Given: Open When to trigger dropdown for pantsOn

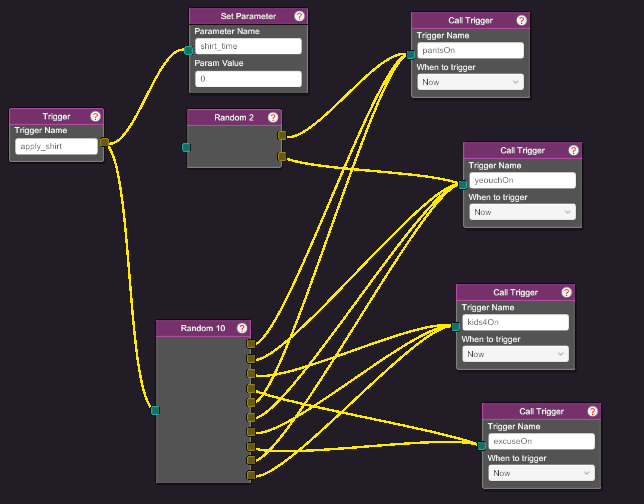Looking at the screenshot, I should click(469, 82).
